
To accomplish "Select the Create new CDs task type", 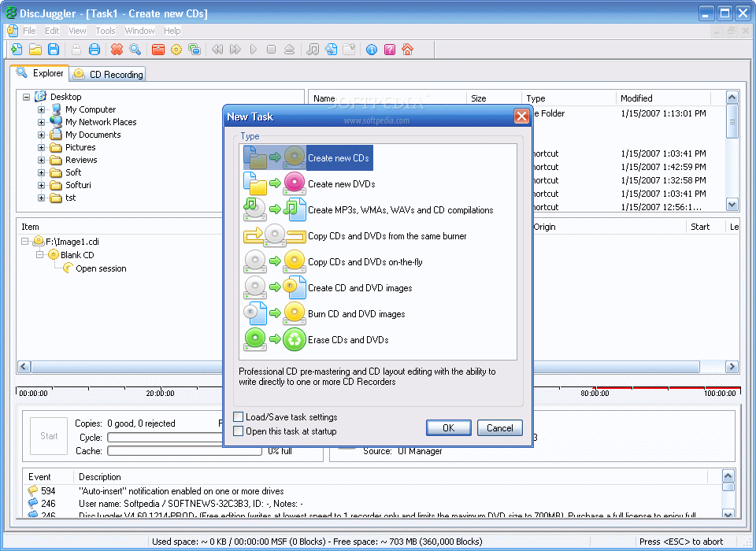I will 308,157.
